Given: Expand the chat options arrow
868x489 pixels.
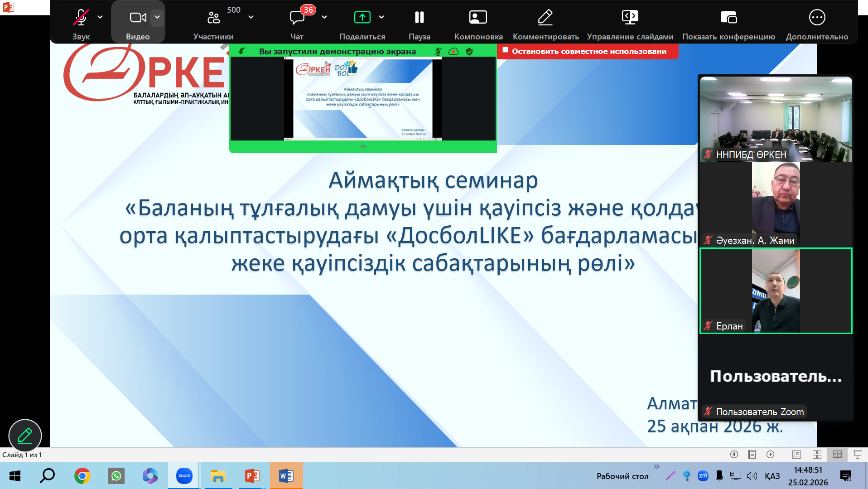Looking at the screenshot, I should (324, 17).
